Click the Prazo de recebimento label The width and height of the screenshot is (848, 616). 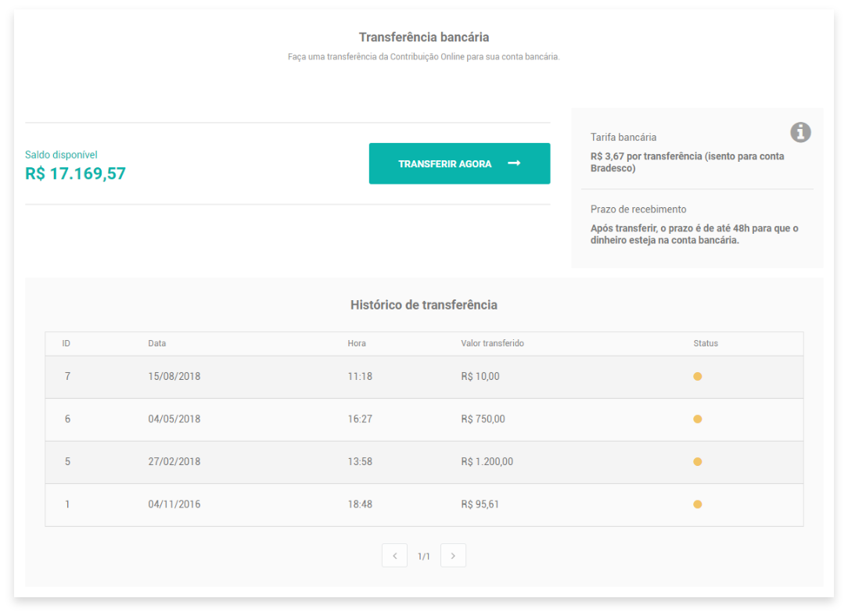click(x=638, y=210)
